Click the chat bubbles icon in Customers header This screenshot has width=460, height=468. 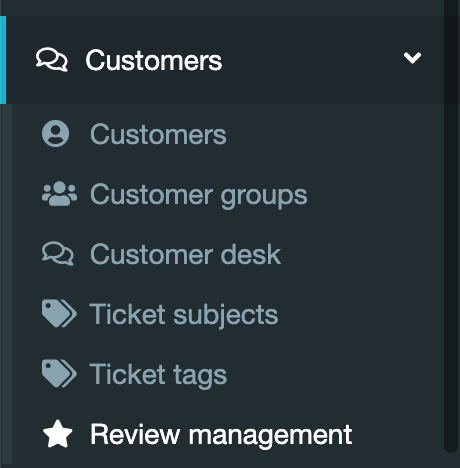pos(52,60)
